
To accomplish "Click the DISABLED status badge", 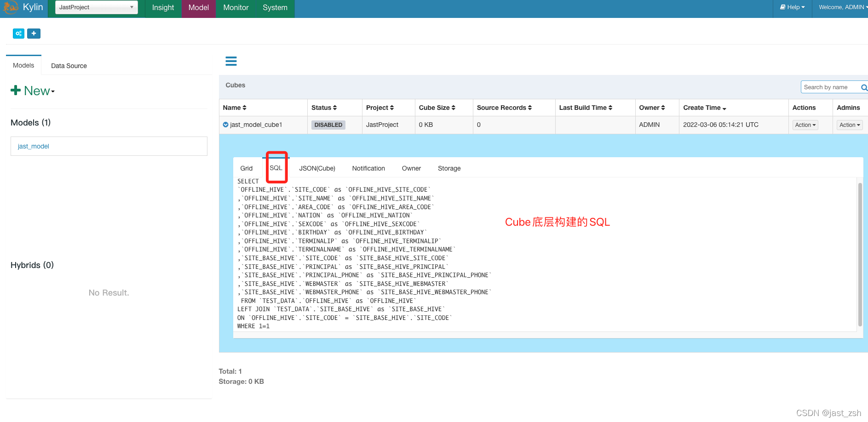I will tap(328, 125).
